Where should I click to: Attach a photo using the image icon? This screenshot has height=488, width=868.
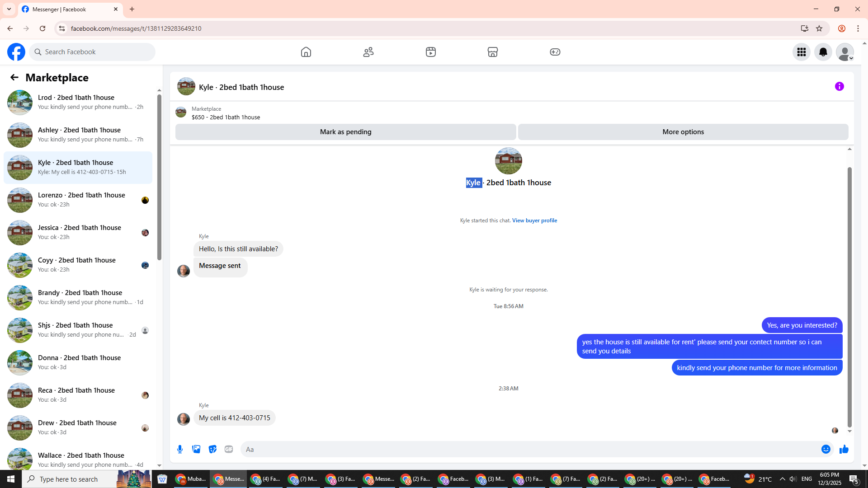coord(196,449)
